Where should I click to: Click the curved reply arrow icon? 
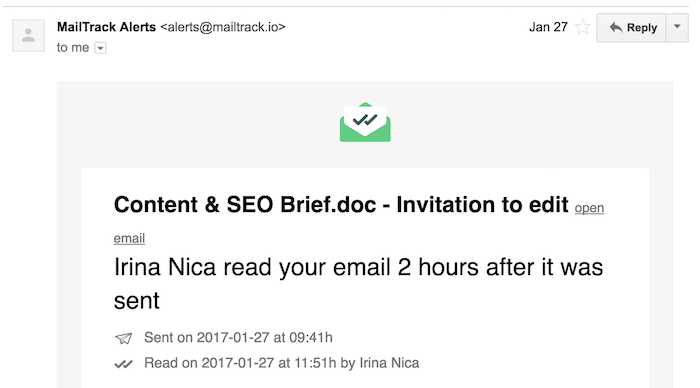click(x=616, y=28)
